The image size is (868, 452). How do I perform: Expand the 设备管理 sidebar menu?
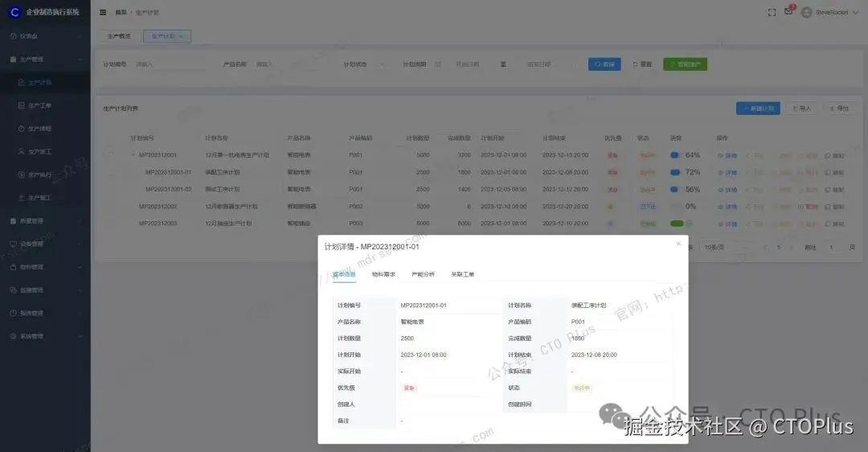[45, 244]
